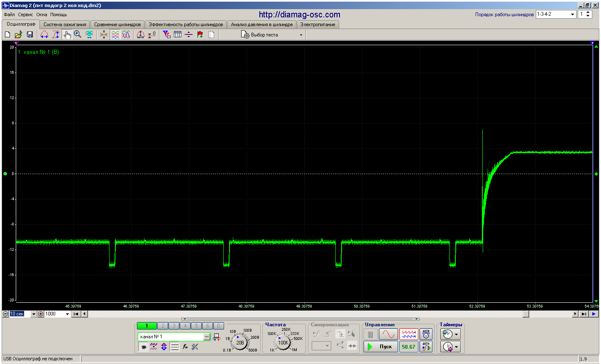The height and width of the screenshot is (364, 601).
Task: Click the voltage range knob 20В
Action: coord(240,342)
